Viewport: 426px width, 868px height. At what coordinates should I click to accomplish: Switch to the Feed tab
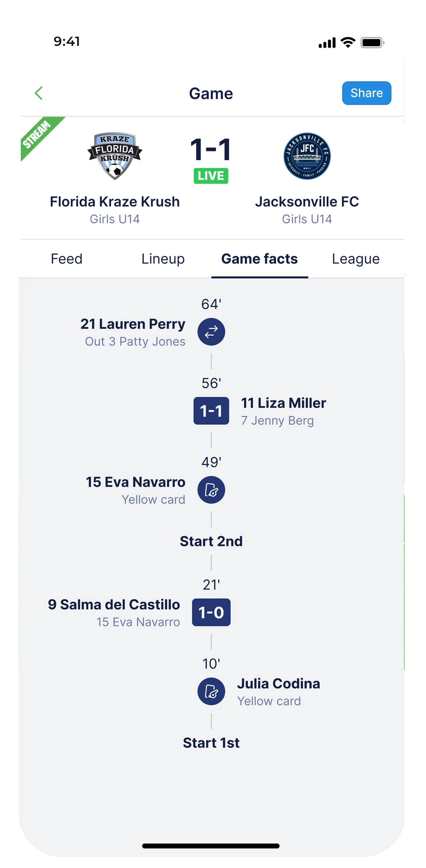point(67,259)
